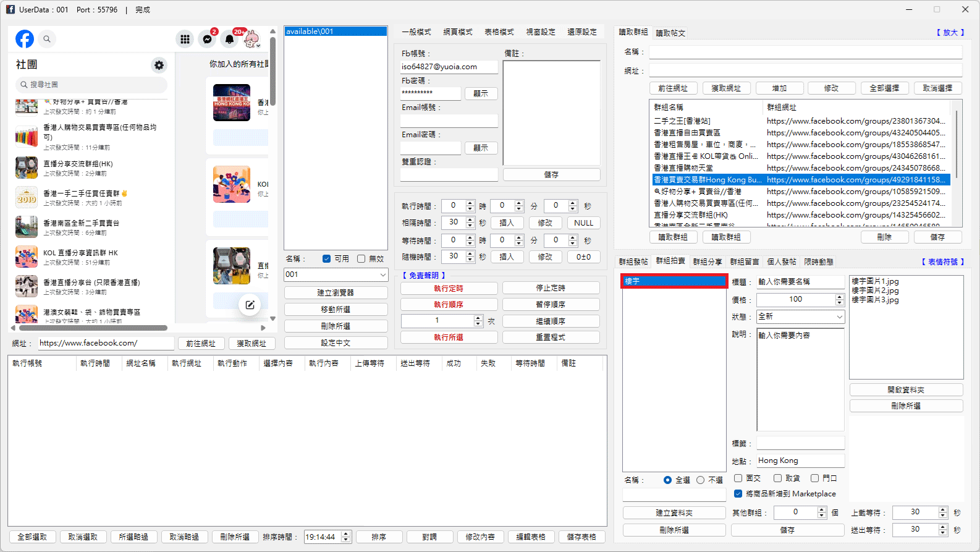The height and width of the screenshot is (552, 980).
Task: Click the app icon in the title bar
Action: [x=11, y=9]
